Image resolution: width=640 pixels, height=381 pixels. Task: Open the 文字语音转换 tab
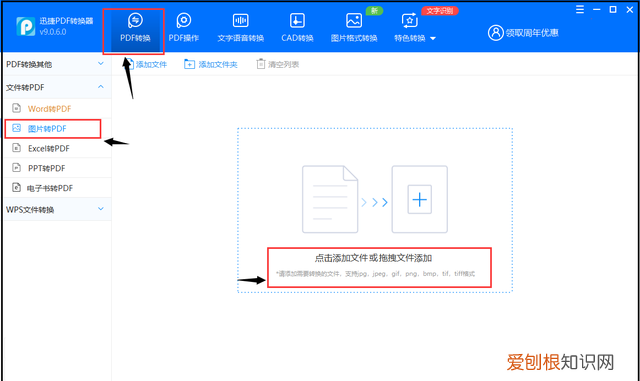point(240,28)
